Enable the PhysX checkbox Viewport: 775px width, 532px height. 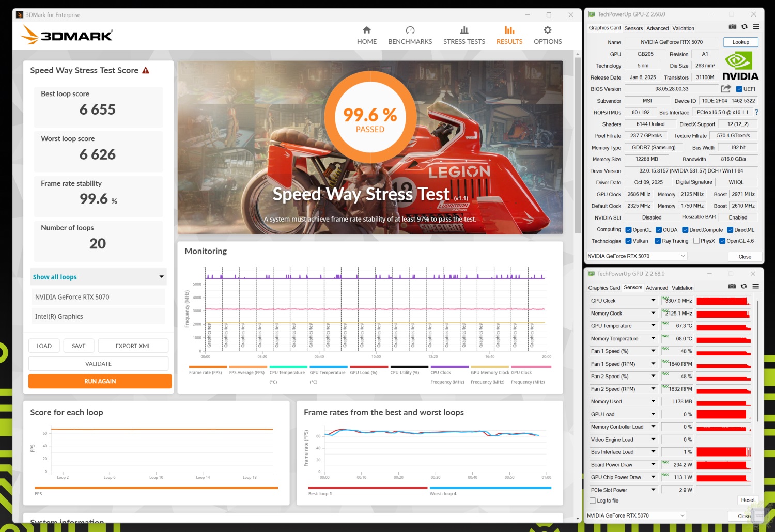pyautogui.click(x=696, y=241)
